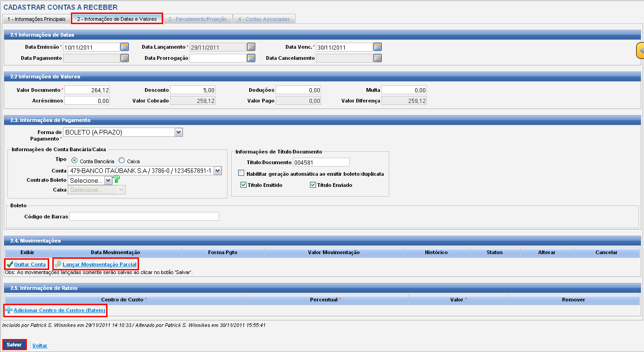Screen dimensions: 644x352
Task: Click the Data Movimentação column header
Action: (x=116, y=252)
